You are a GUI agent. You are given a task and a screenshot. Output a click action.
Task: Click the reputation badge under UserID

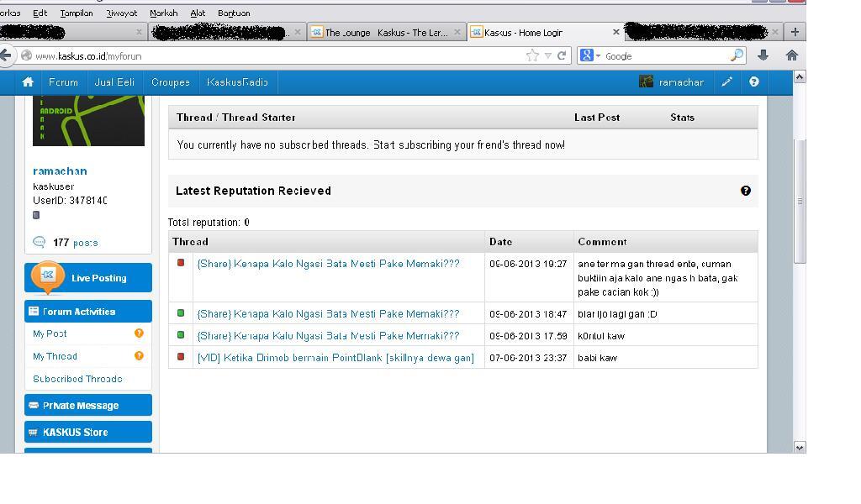click(x=36, y=215)
